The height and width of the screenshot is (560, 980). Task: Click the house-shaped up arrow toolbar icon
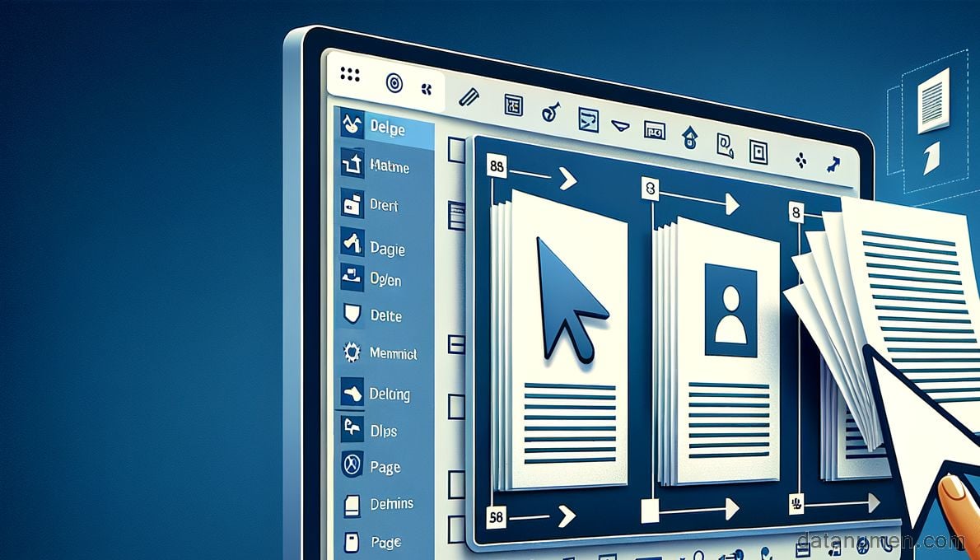[x=690, y=138]
